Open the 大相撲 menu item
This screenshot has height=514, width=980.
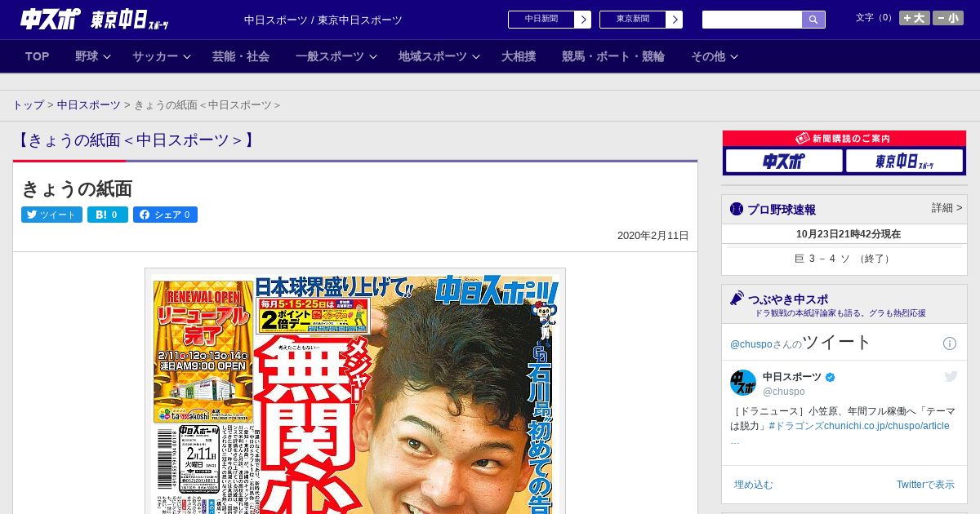(519, 56)
